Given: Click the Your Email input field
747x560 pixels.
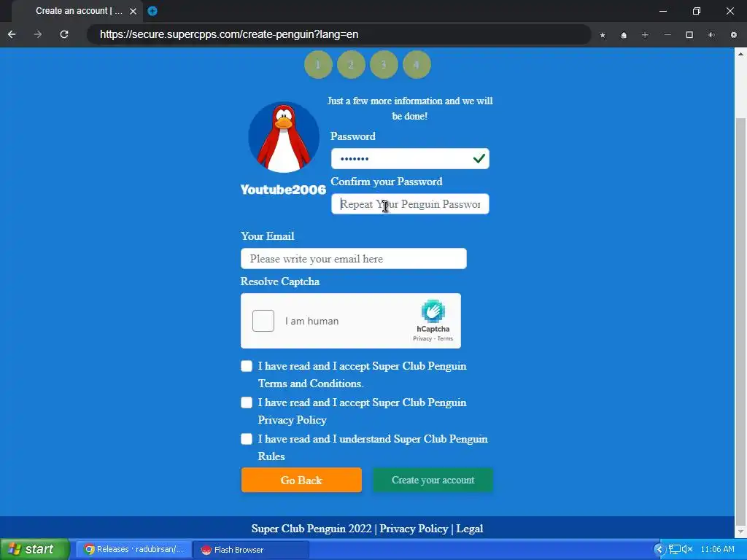Looking at the screenshot, I should (x=354, y=259).
